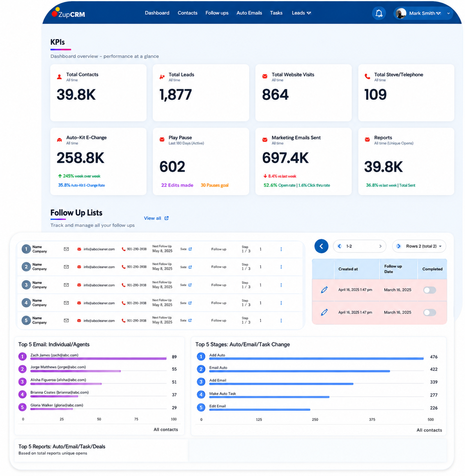Click the Created at column header
This screenshot has height=476, width=465.
pyautogui.click(x=348, y=269)
